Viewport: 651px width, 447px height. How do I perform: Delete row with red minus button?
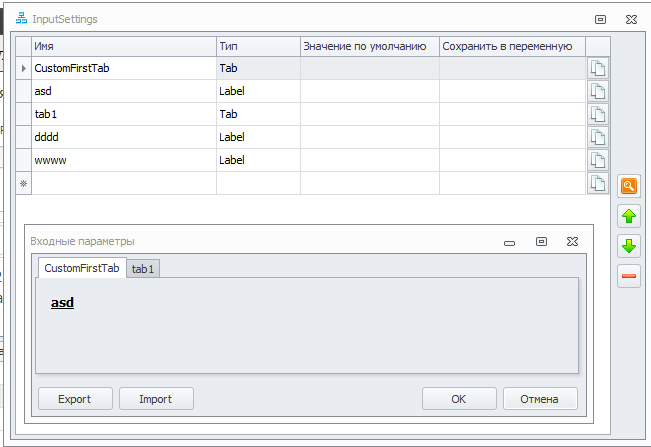pos(629,276)
